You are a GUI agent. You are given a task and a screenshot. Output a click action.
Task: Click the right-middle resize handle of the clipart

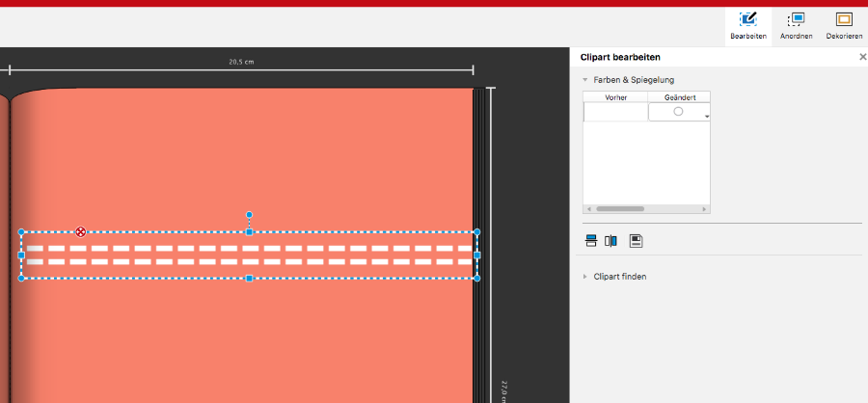point(477,255)
